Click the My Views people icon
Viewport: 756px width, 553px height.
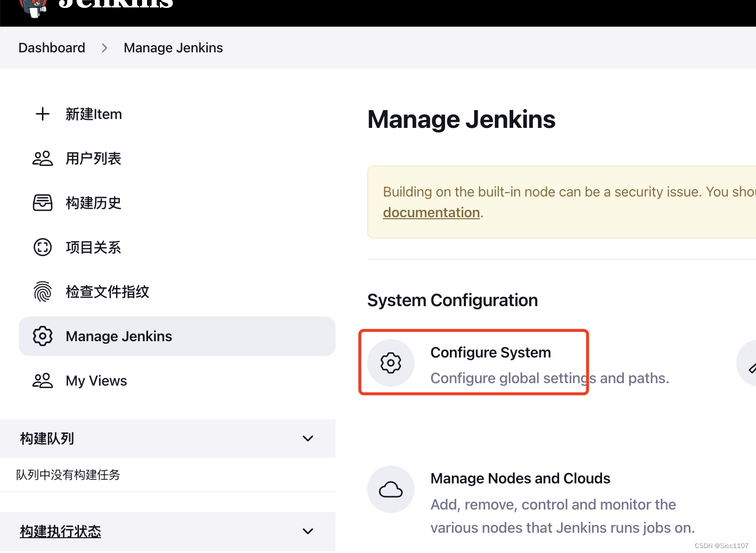click(x=42, y=381)
